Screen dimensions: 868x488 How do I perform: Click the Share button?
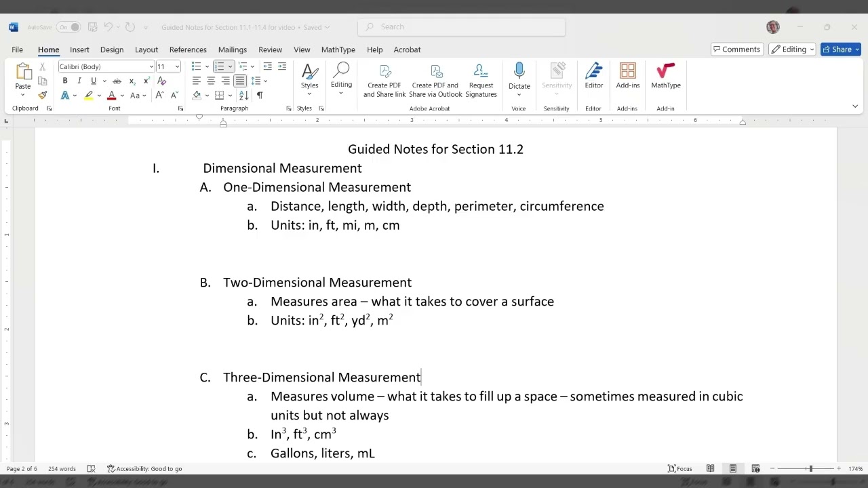pos(841,49)
